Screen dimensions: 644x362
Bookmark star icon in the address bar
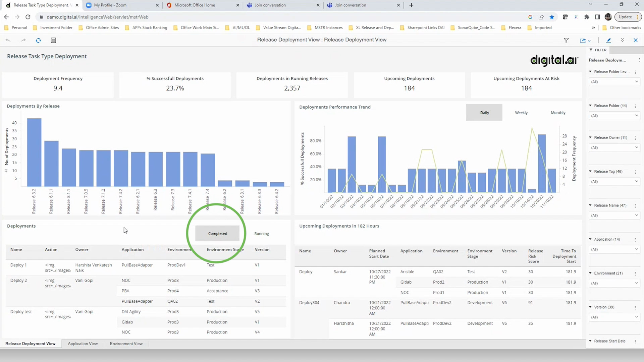coord(552,17)
